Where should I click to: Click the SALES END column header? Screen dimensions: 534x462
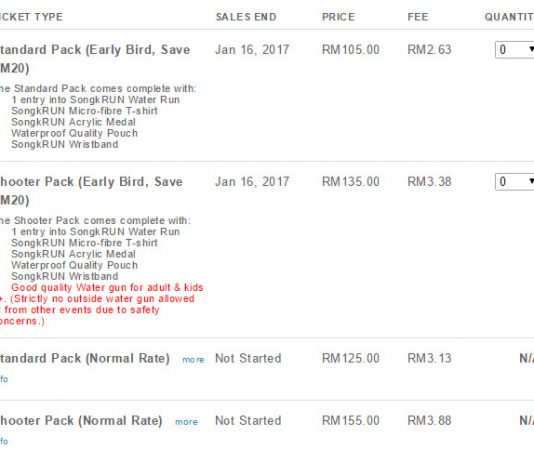tap(246, 17)
